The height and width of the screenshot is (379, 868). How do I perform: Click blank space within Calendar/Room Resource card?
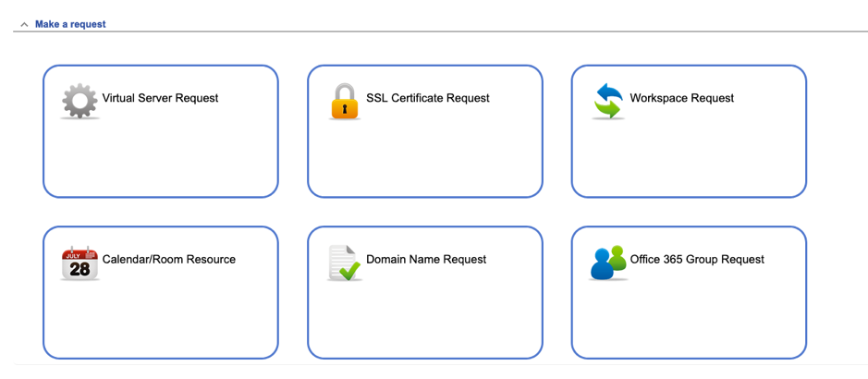pyautogui.click(x=160, y=319)
